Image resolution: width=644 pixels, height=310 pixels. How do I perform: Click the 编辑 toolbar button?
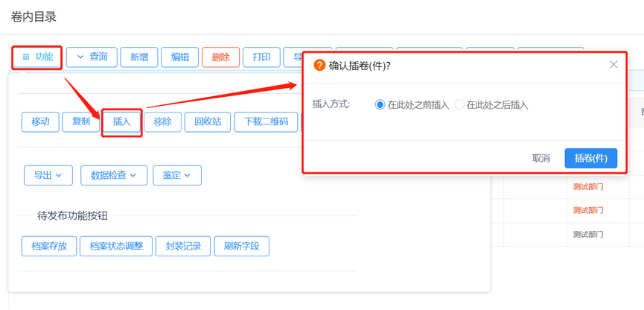[x=180, y=57]
